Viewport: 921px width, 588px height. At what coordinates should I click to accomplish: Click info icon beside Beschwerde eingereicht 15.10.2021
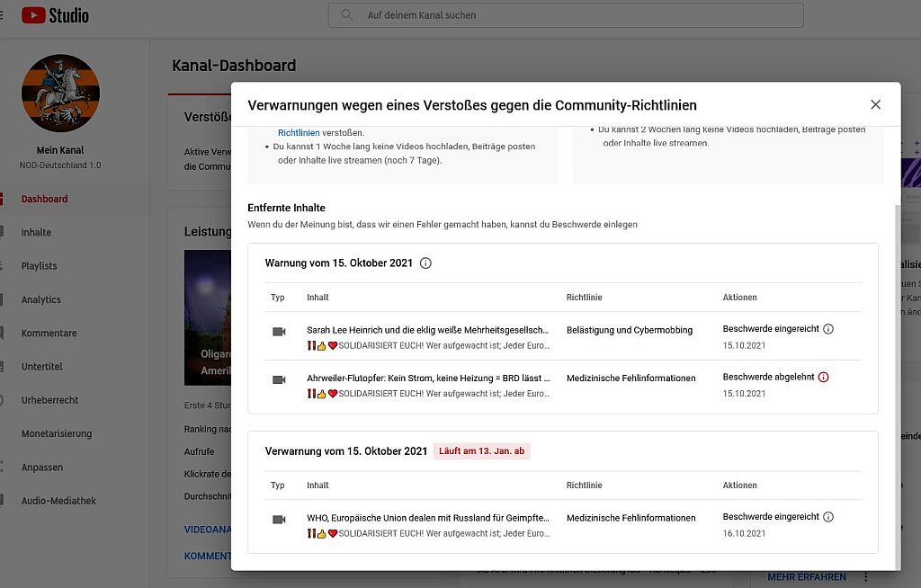point(828,329)
